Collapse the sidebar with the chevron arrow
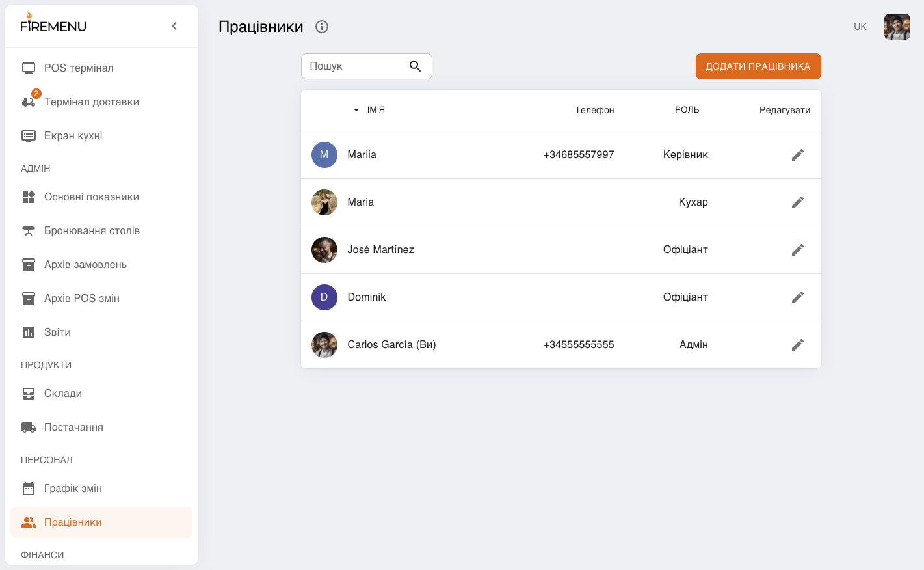This screenshot has height=570, width=924. (174, 26)
